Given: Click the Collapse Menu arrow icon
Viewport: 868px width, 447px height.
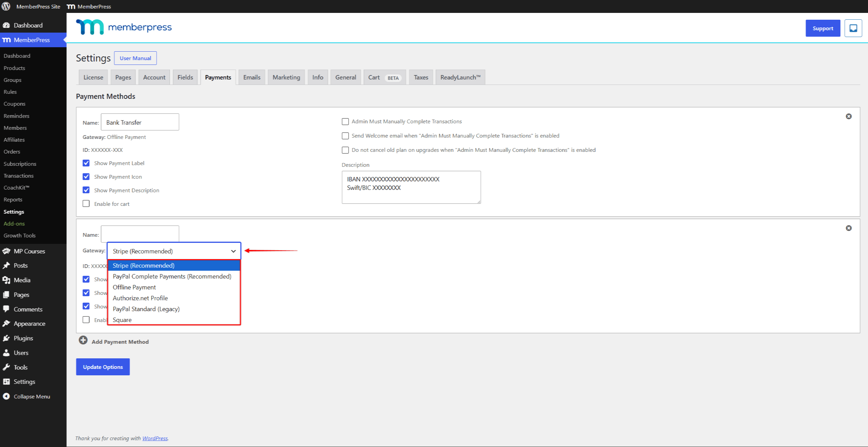Looking at the screenshot, I should click(x=6, y=396).
